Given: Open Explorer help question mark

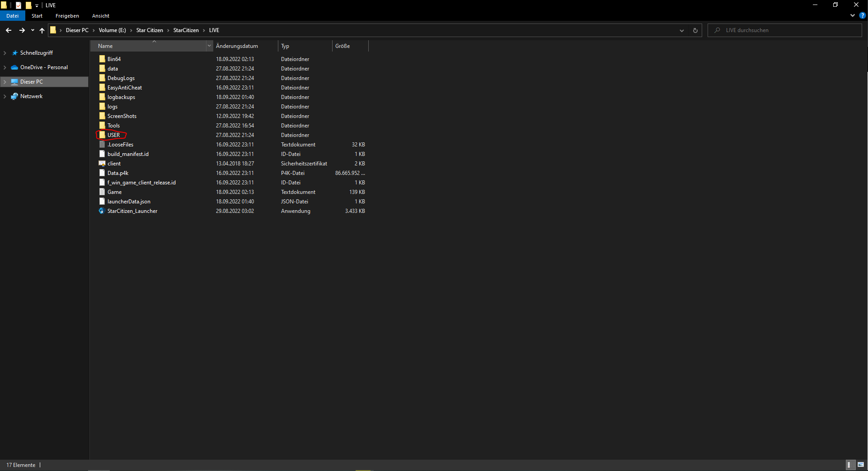Looking at the screenshot, I should [862, 15].
